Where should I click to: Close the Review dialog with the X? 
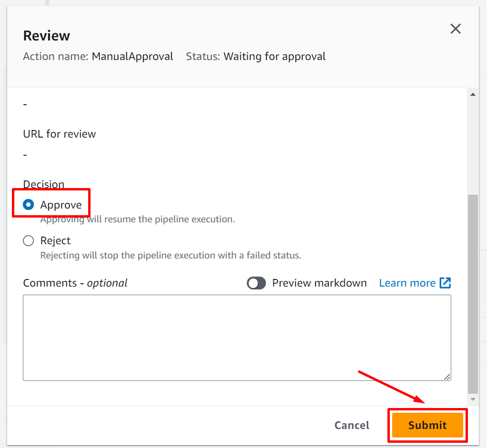(x=456, y=29)
